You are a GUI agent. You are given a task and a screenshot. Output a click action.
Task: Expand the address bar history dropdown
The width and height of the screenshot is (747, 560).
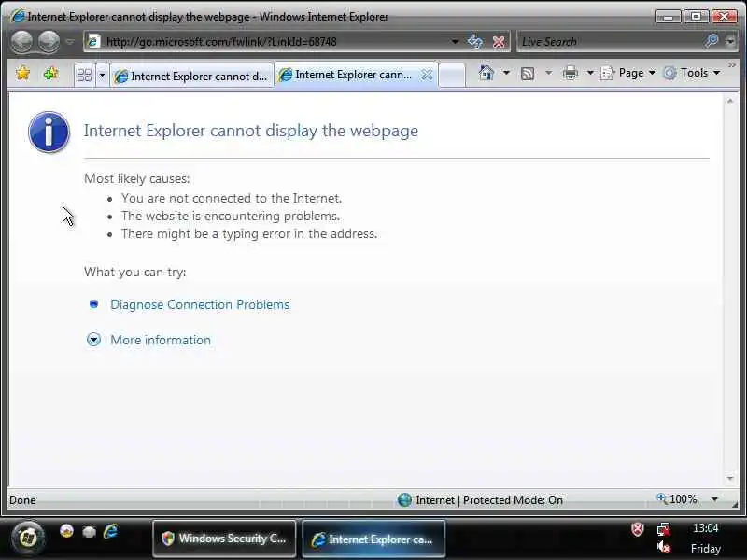click(455, 42)
